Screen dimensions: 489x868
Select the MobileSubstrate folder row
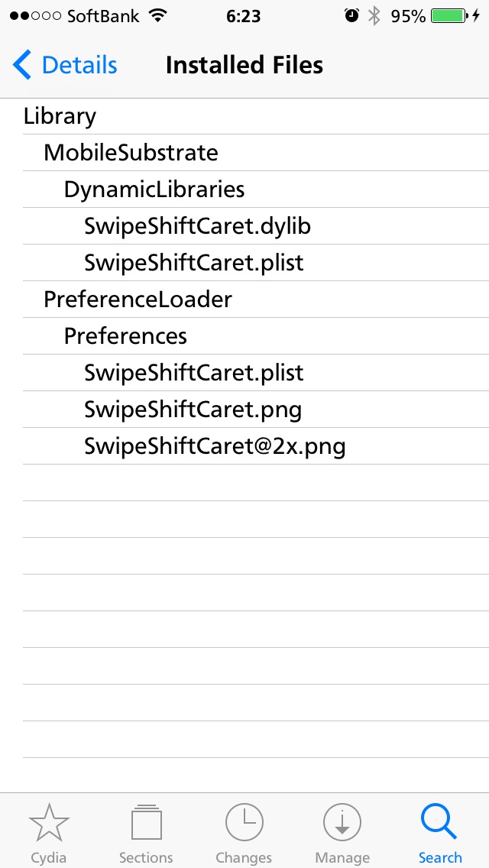(x=255, y=152)
